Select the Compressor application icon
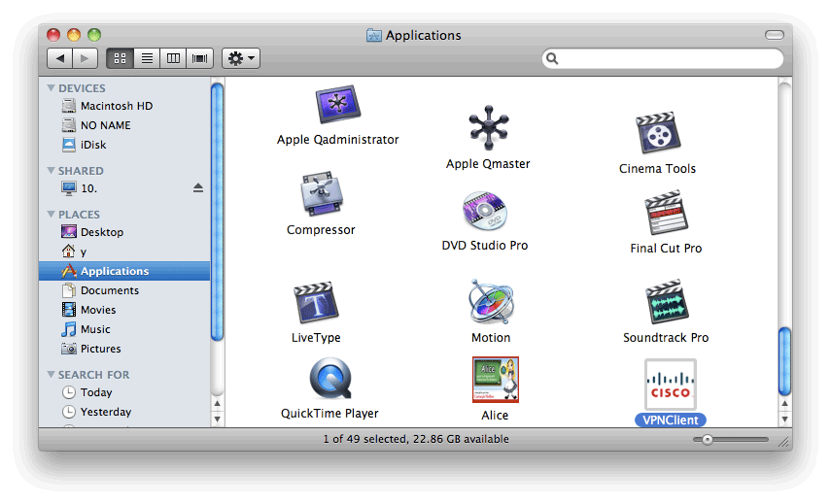Screen dimensions: 831x504 [321, 193]
